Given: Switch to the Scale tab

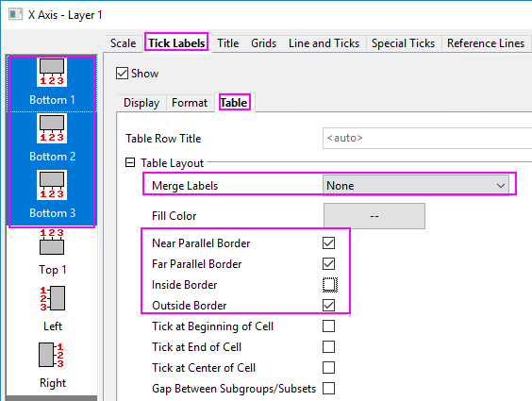Looking at the screenshot, I should [x=123, y=43].
